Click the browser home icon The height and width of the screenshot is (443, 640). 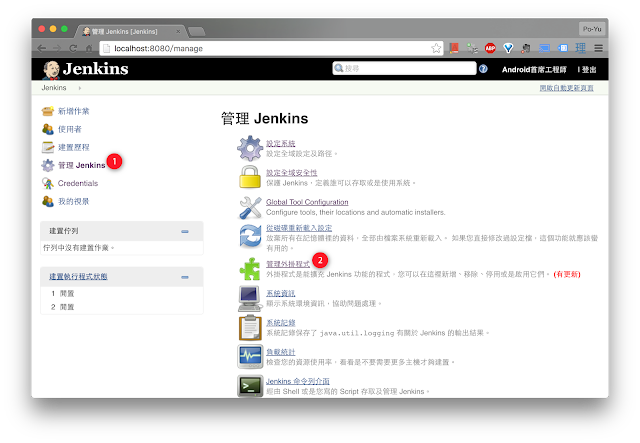(89, 48)
